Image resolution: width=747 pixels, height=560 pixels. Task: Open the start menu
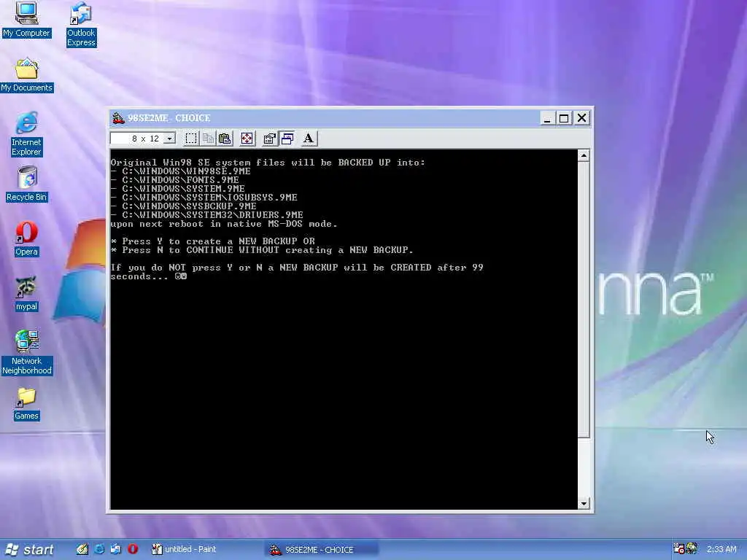click(29, 550)
